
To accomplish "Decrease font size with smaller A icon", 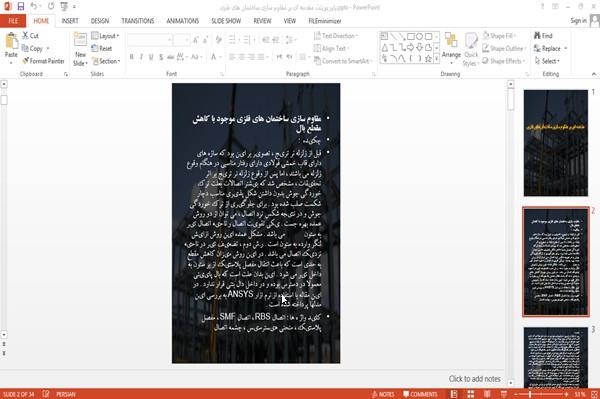I will pyautogui.click(x=205, y=40).
